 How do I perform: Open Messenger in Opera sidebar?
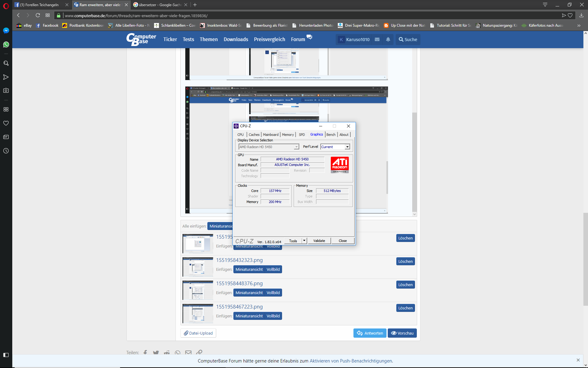(x=6, y=30)
